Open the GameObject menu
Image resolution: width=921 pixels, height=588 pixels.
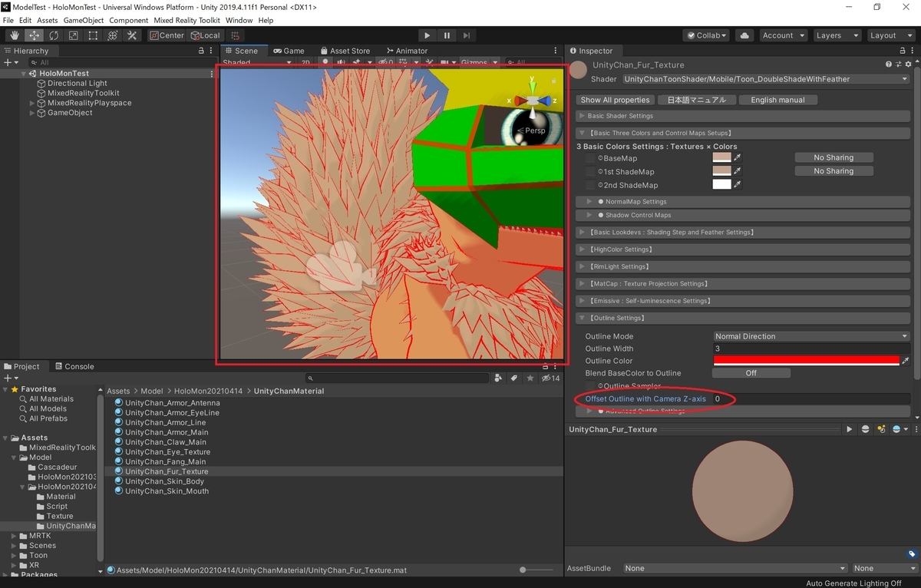pos(83,20)
